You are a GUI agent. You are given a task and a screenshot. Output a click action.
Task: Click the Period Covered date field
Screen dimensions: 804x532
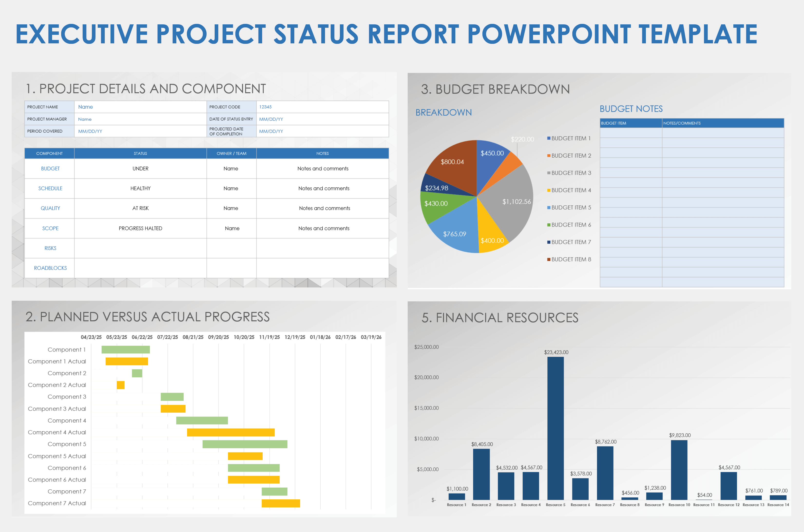[140, 131]
